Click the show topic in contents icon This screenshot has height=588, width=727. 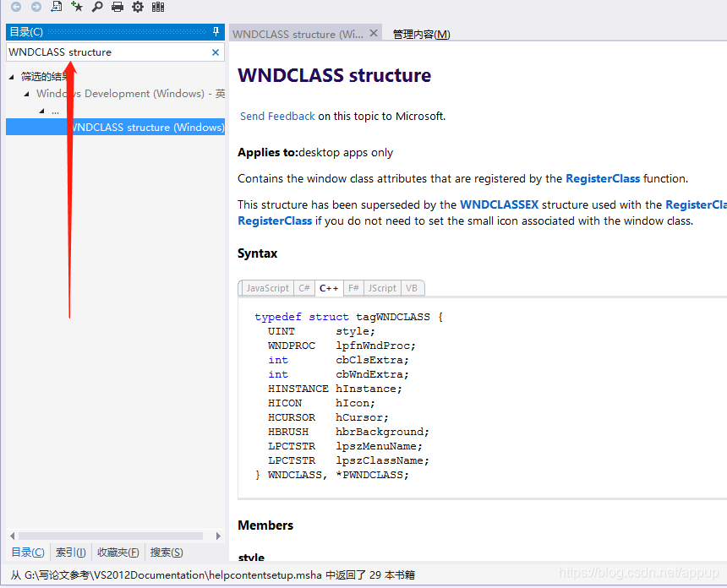[57, 7]
